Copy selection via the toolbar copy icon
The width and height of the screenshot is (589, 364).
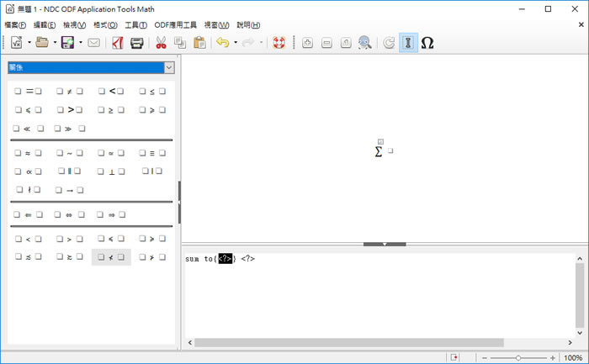[x=180, y=43]
